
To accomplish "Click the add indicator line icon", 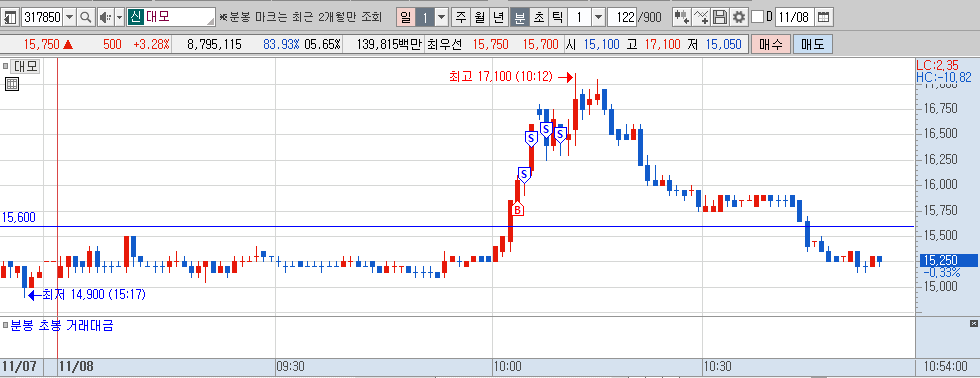I will [701, 17].
